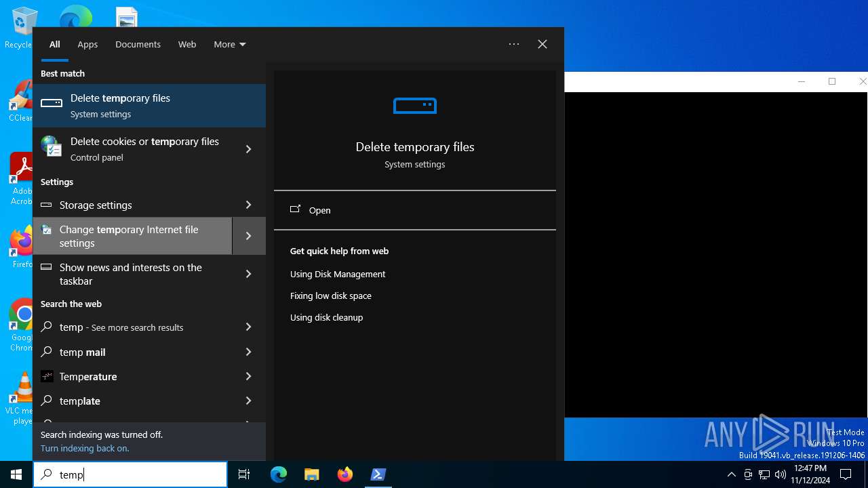
Task: Launch Microsoft Edge from the taskbar
Action: (x=279, y=474)
